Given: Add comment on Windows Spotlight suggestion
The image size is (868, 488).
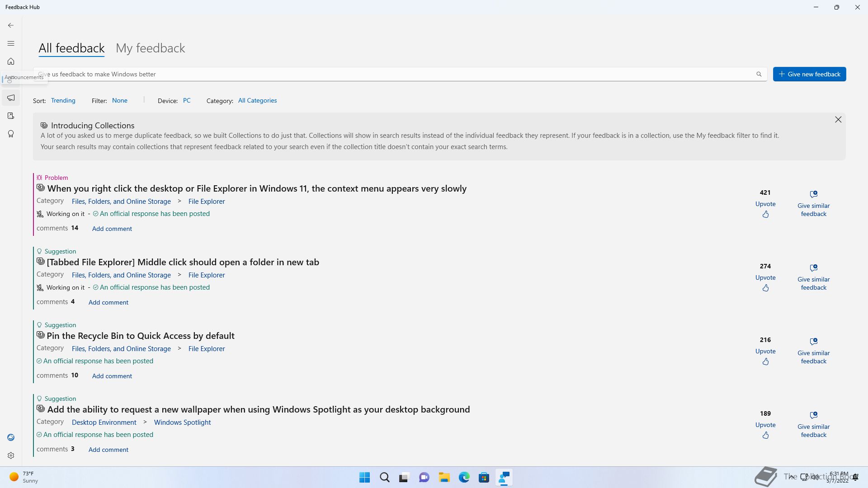Looking at the screenshot, I should click(x=108, y=450).
